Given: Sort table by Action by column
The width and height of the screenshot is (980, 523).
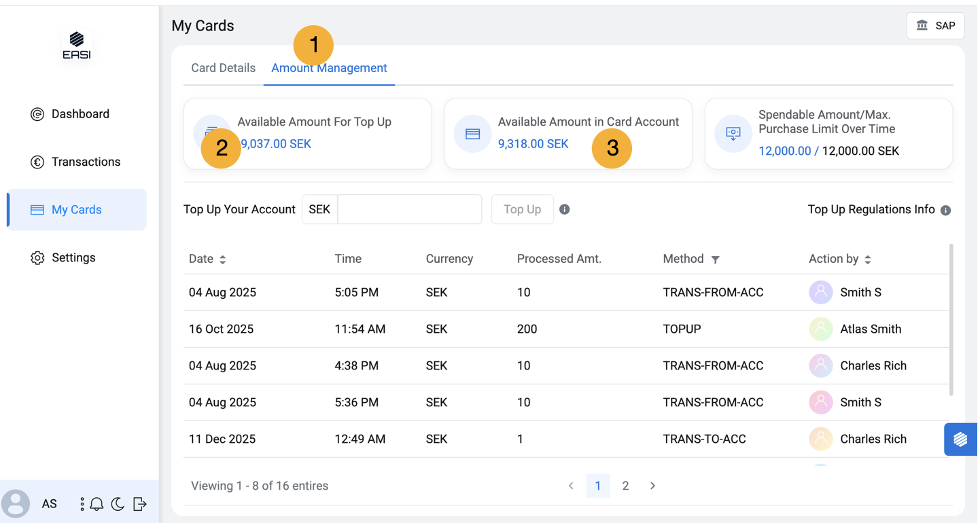Looking at the screenshot, I should pyautogui.click(x=868, y=259).
